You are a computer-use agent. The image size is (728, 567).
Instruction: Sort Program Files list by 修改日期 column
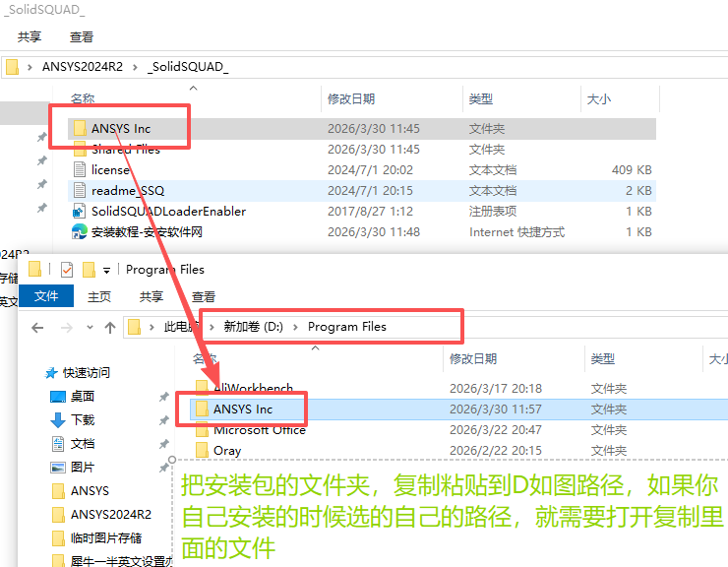[x=473, y=358]
